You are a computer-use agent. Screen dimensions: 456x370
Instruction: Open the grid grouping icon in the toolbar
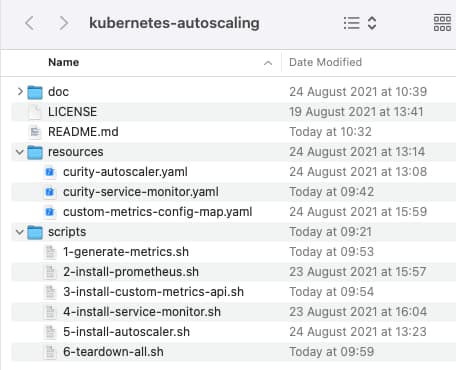pos(442,23)
